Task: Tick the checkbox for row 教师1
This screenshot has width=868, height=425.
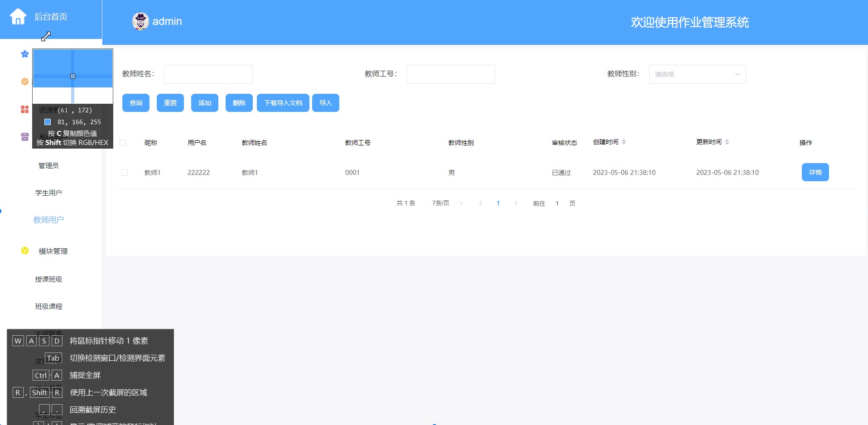Action: click(x=125, y=173)
